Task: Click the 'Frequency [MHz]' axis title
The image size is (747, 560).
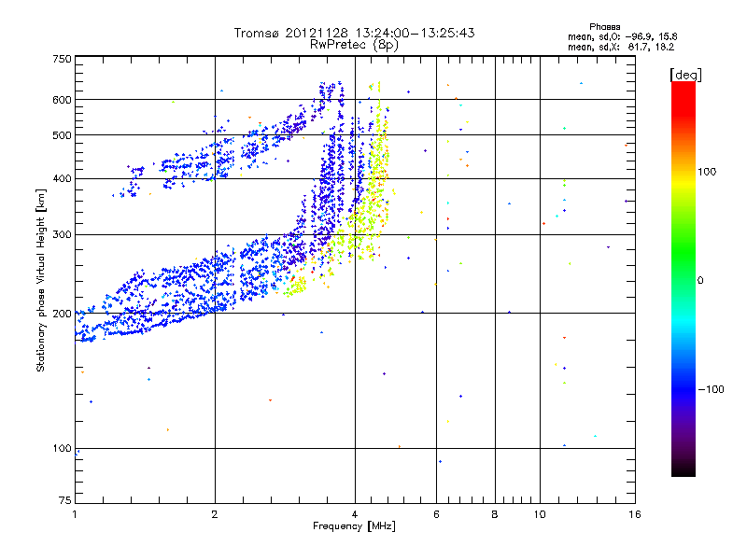Action: (x=354, y=526)
